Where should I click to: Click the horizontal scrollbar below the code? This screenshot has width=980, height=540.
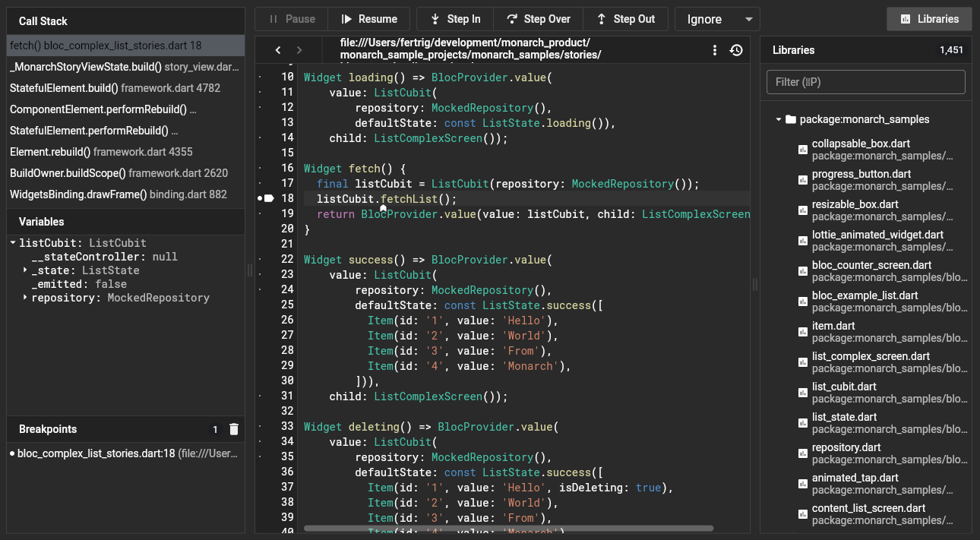tap(508, 528)
